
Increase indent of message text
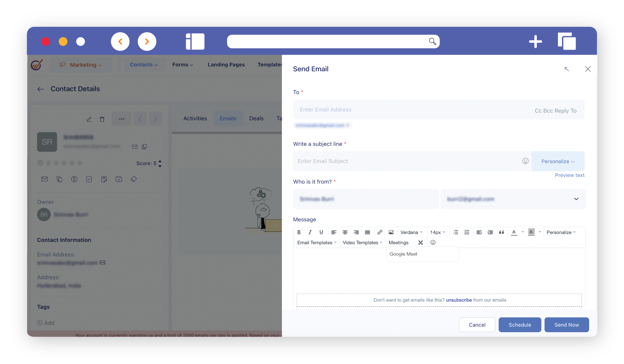(490, 232)
